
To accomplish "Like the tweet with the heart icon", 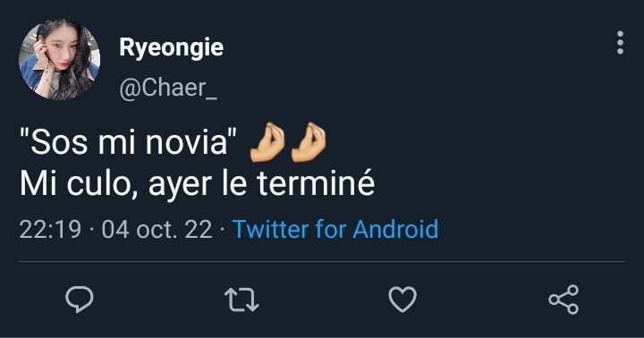I will coord(402,300).
